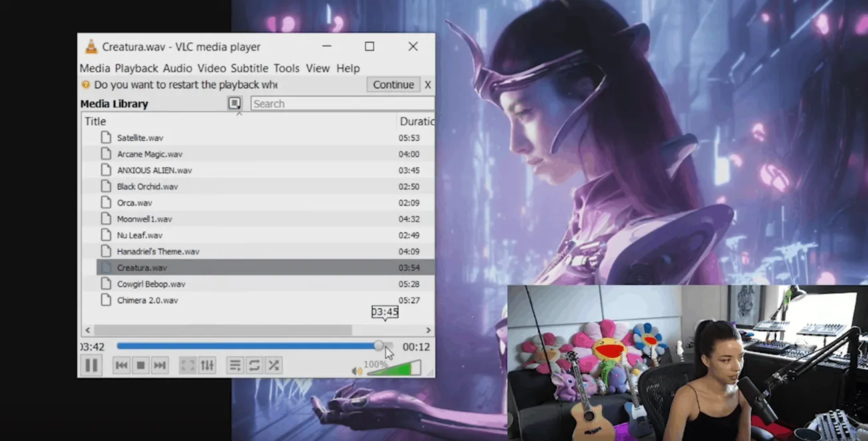Click the VLC cone title bar icon
The width and height of the screenshot is (868, 441).
(x=91, y=47)
